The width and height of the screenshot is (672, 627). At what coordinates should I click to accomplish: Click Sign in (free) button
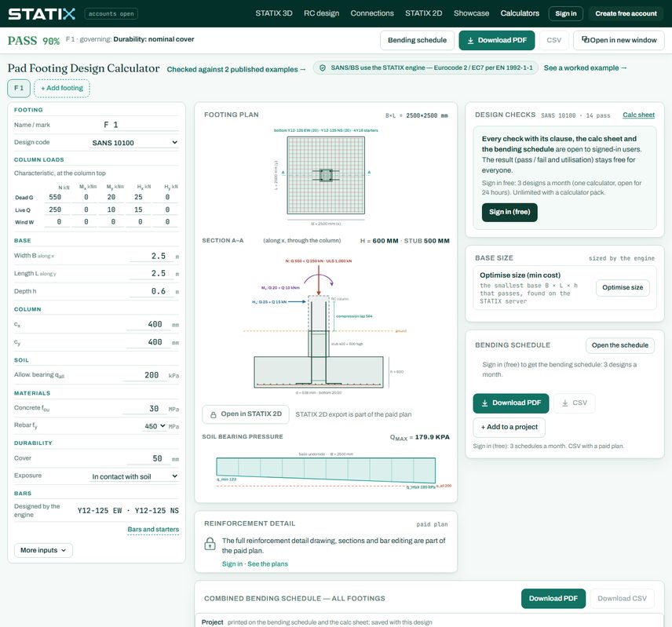509,212
